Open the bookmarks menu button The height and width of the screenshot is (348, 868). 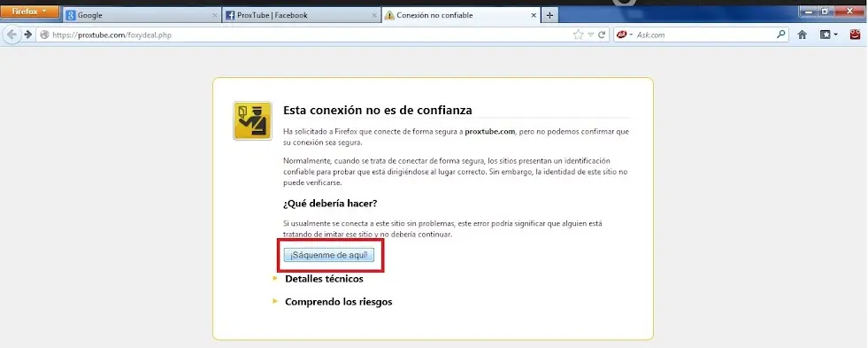tap(828, 35)
